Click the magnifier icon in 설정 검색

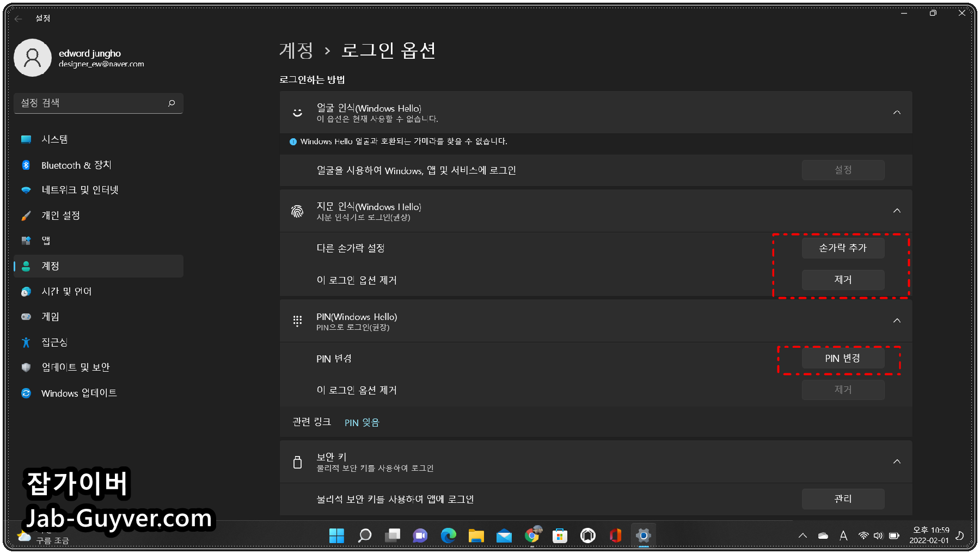[x=171, y=103]
